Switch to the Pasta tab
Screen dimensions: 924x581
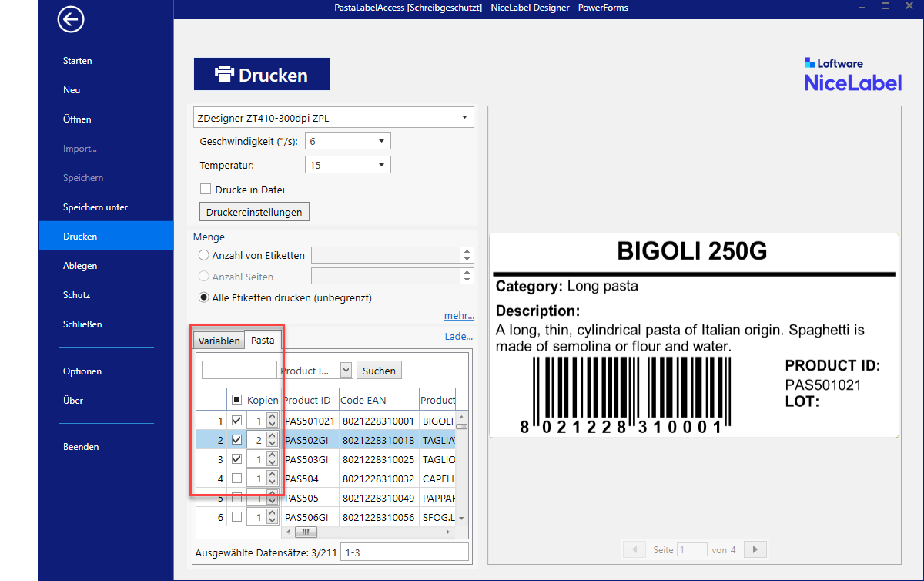(263, 340)
